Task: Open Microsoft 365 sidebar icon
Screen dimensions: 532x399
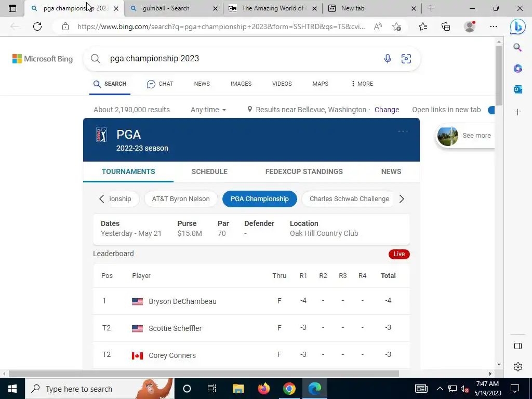Action: 518,69
